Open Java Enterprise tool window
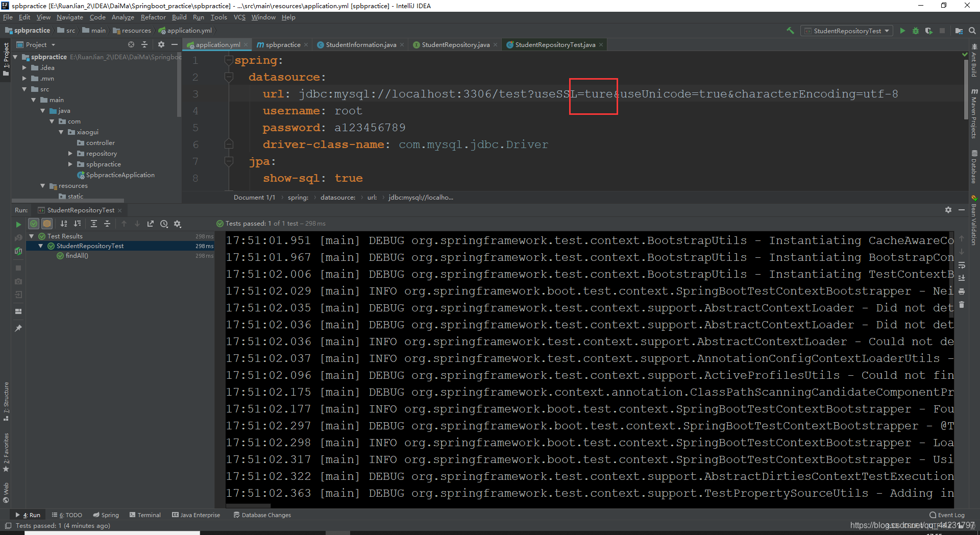 coord(196,515)
